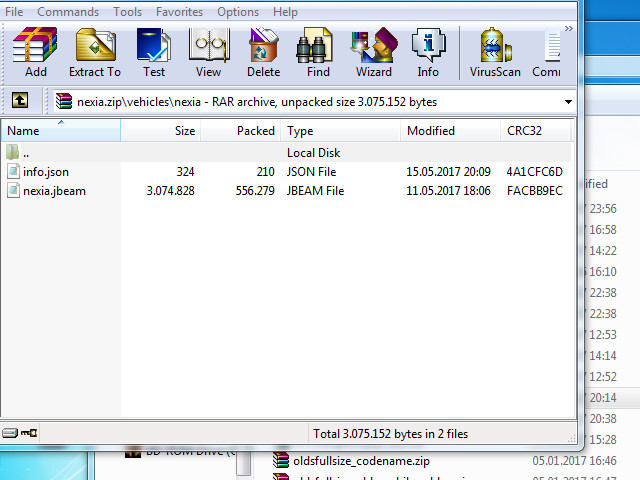Click the info.json file icon
The height and width of the screenshot is (480, 640).
click(x=13, y=171)
